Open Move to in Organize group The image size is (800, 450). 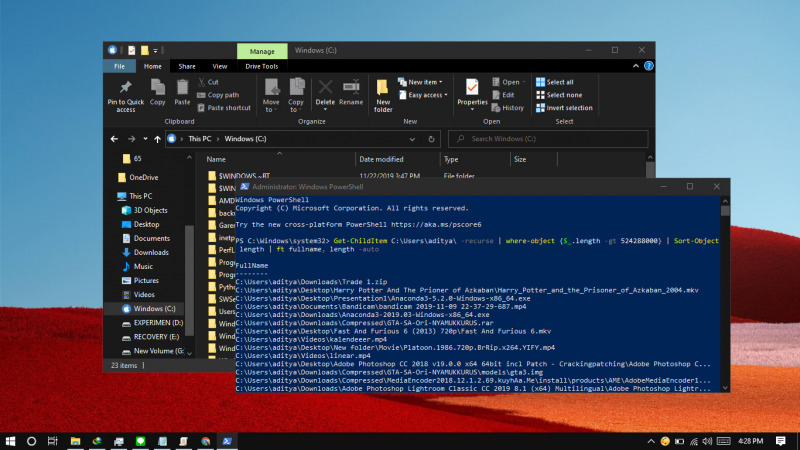[x=271, y=95]
